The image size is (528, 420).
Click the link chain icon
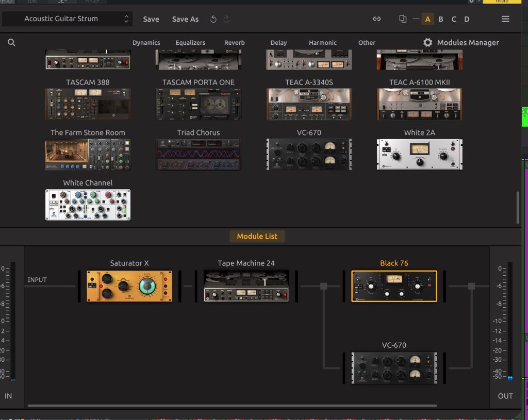click(377, 19)
